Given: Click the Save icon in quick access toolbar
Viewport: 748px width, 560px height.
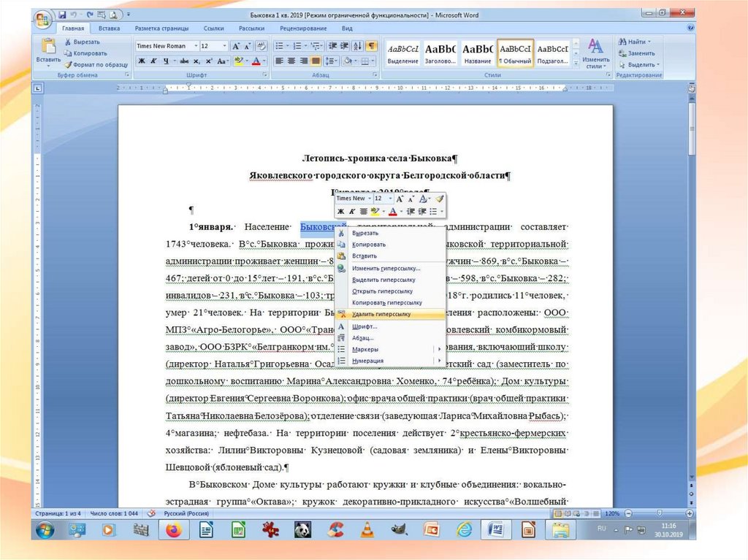Looking at the screenshot, I should [x=62, y=14].
